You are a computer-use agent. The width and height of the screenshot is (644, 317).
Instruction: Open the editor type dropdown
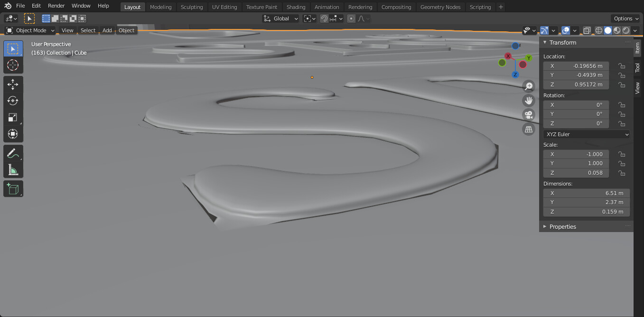pyautogui.click(x=10, y=19)
